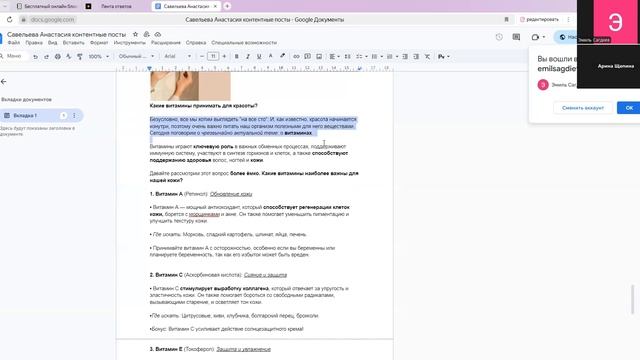Open the zoom 100% dropdown
This screenshot has height=360, width=640.
click(x=99, y=56)
